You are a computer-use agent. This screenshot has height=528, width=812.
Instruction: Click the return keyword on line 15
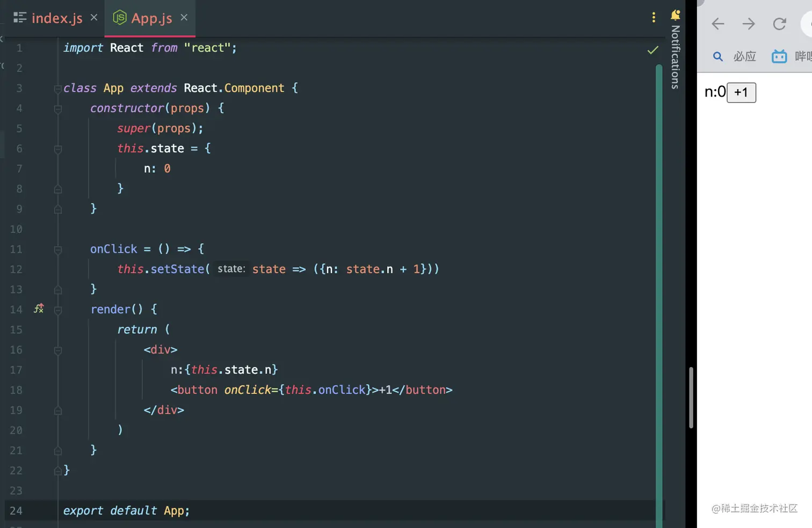(137, 329)
